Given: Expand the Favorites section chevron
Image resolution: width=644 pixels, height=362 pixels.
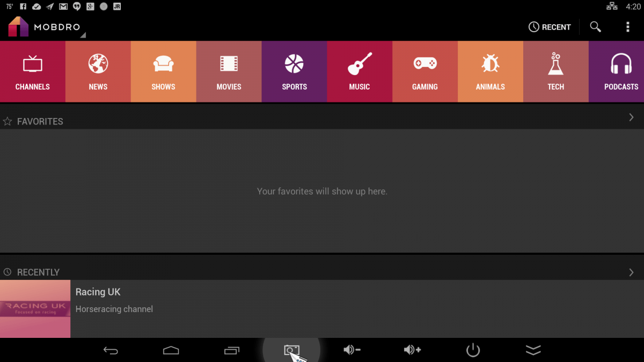Looking at the screenshot, I should tap(631, 117).
